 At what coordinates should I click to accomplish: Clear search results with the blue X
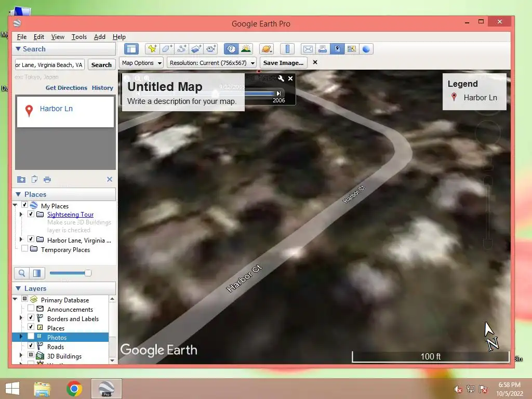pyautogui.click(x=110, y=179)
